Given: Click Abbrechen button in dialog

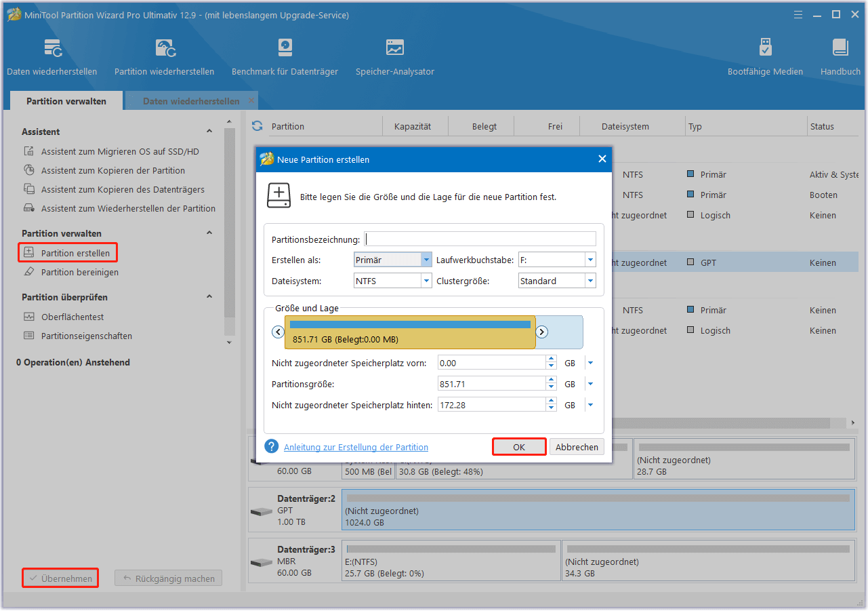Looking at the screenshot, I should tap(577, 447).
